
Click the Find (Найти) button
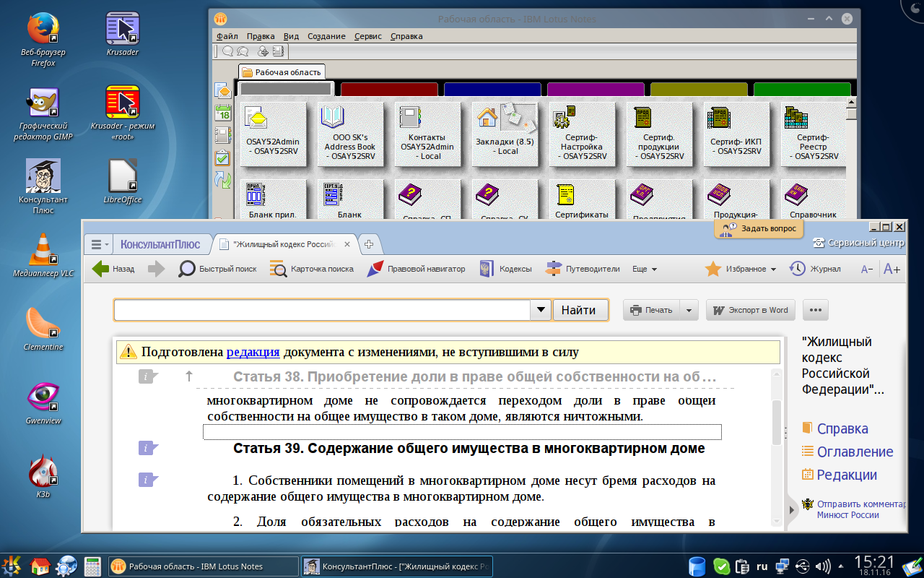coord(579,310)
